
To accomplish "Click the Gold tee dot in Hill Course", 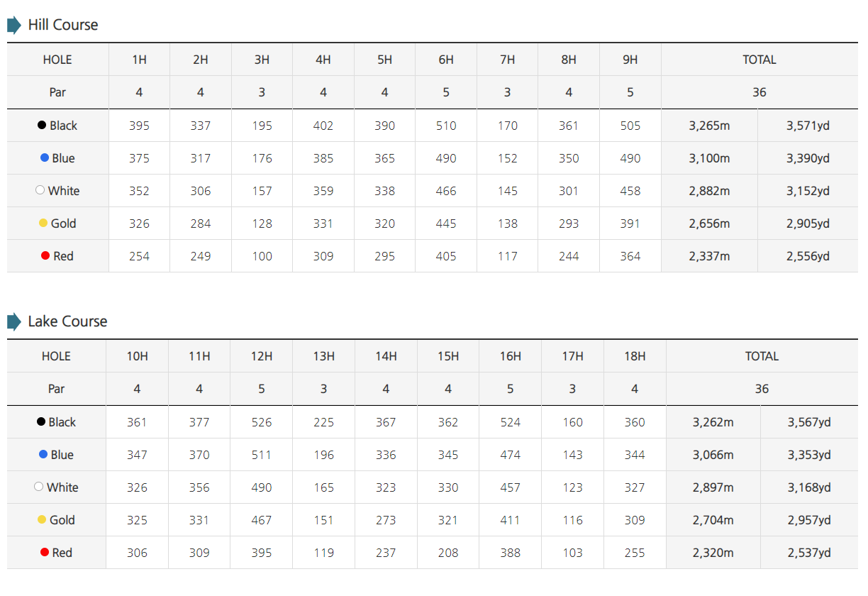I will point(43,223).
